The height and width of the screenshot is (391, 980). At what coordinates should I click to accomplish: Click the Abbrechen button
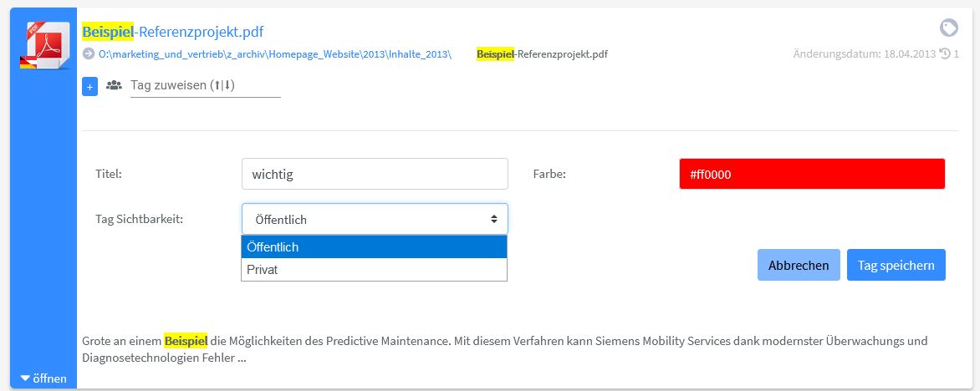click(799, 265)
